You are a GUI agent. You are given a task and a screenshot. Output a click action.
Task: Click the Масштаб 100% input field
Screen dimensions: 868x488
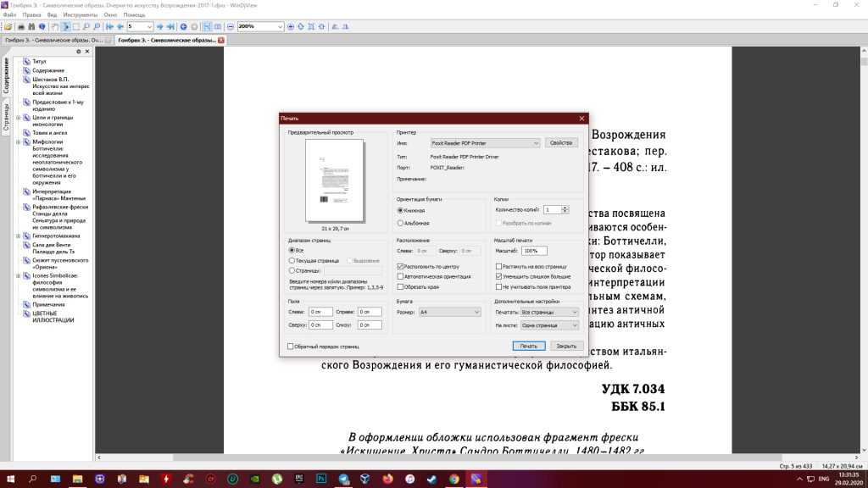coord(534,251)
